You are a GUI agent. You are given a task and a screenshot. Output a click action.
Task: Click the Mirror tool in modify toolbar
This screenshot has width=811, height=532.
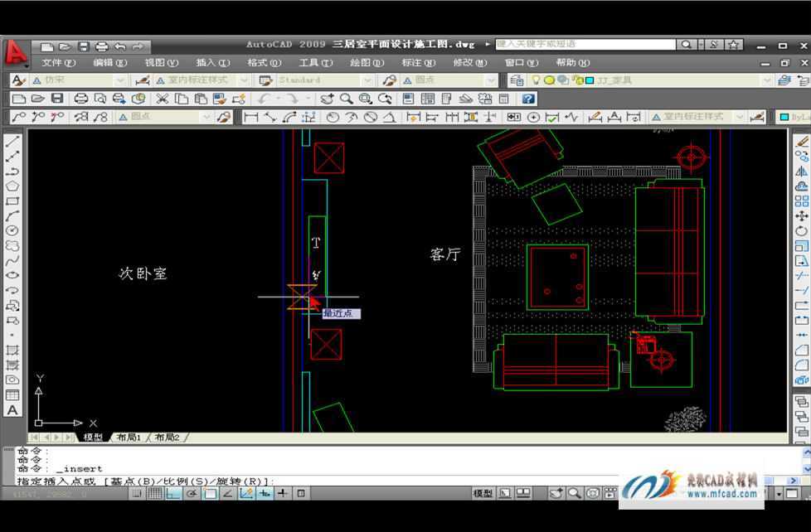pyautogui.click(x=802, y=172)
